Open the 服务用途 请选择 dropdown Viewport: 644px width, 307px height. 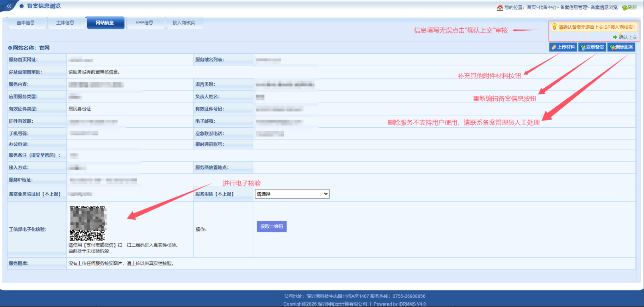(292, 194)
